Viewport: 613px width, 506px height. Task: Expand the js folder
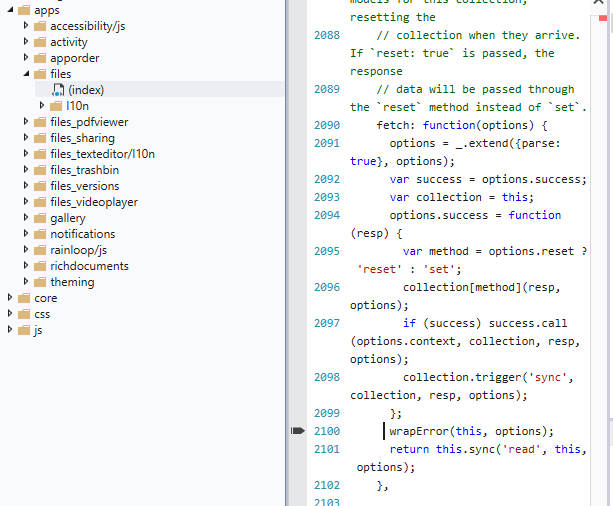point(10,330)
